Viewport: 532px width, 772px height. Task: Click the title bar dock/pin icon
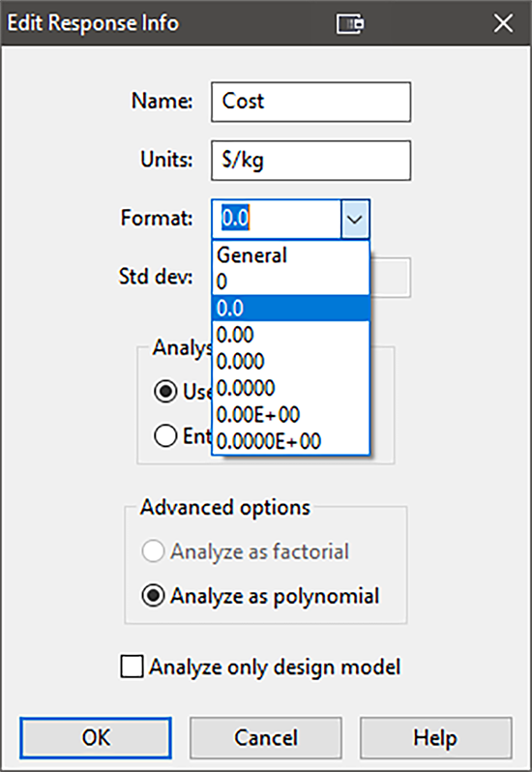tap(350, 23)
